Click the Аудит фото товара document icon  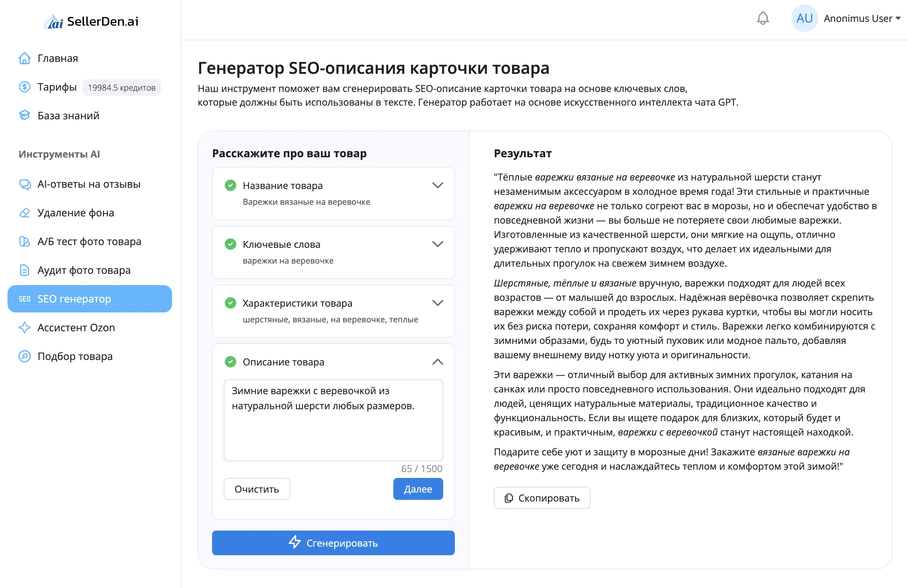[x=24, y=270]
